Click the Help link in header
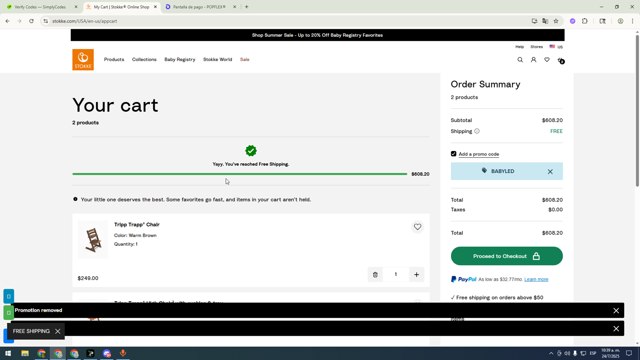Screen dimensions: 640x360 (x=519, y=47)
